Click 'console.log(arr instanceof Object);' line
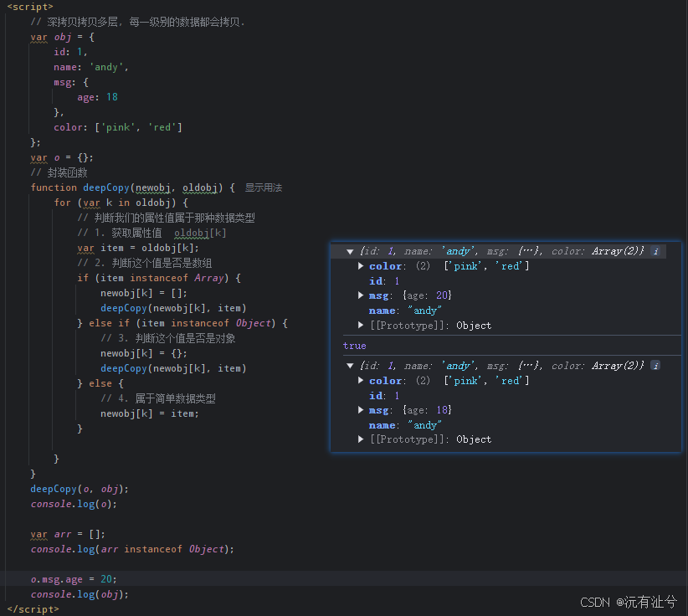This screenshot has width=688, height=616. (x=132, y=549)
